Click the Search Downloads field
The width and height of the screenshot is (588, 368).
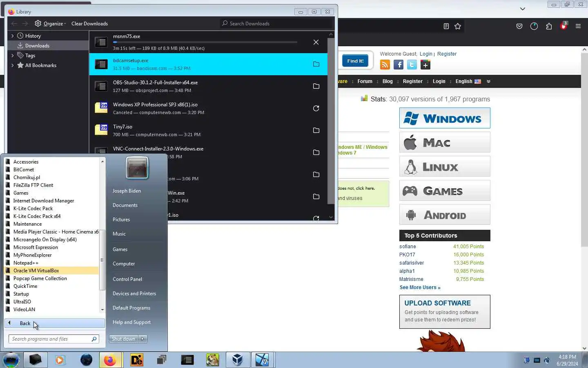click(276, 23)
